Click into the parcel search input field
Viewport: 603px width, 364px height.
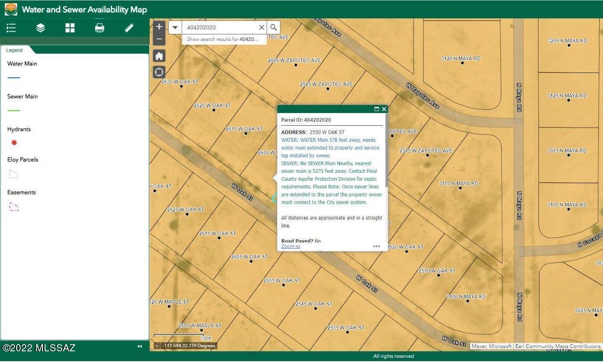pos(220,27)
